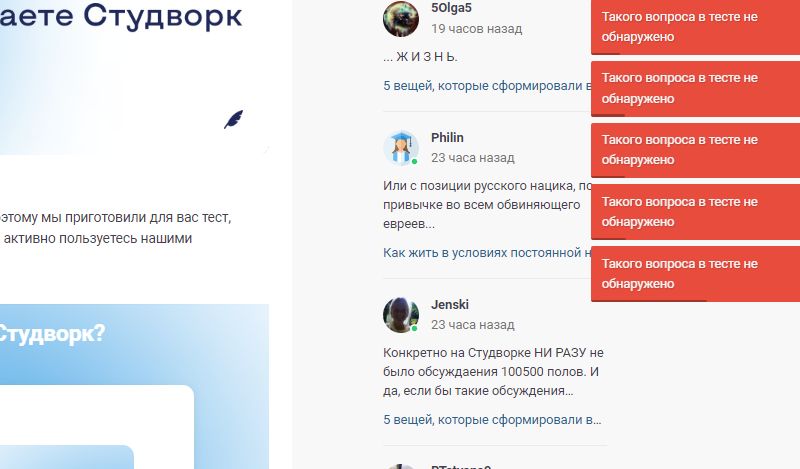Viewport: 800px width, 469px height.
Task: Dismiss the topmost red error notification
Action: point(695,27)
